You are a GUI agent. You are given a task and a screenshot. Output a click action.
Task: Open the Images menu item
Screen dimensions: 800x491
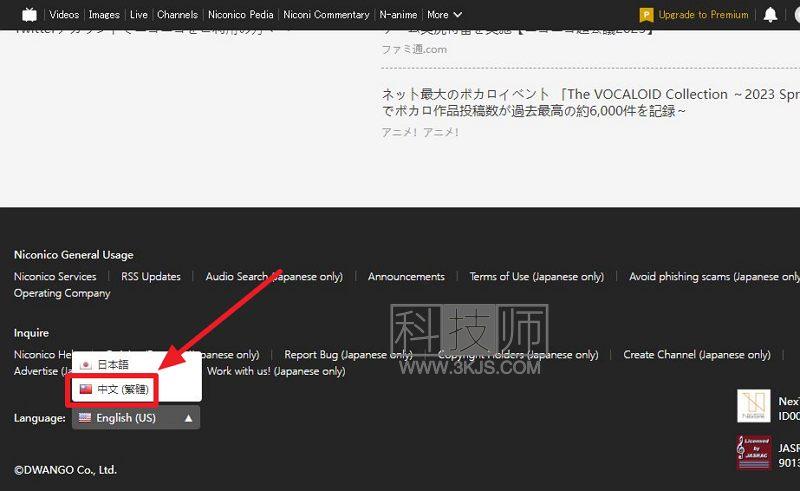(x=104, y=15)
